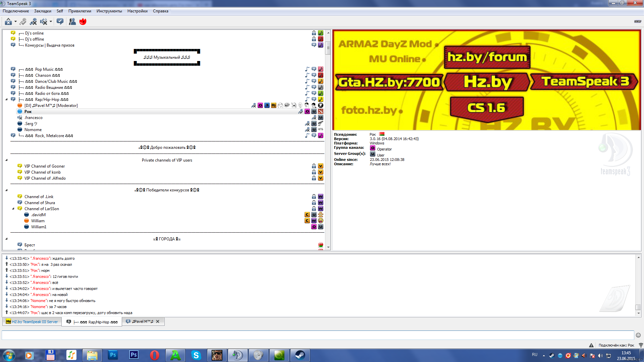Screen dimensions: 644x362
Task: Click the away status toolbar icon
Action: [8, 22]
